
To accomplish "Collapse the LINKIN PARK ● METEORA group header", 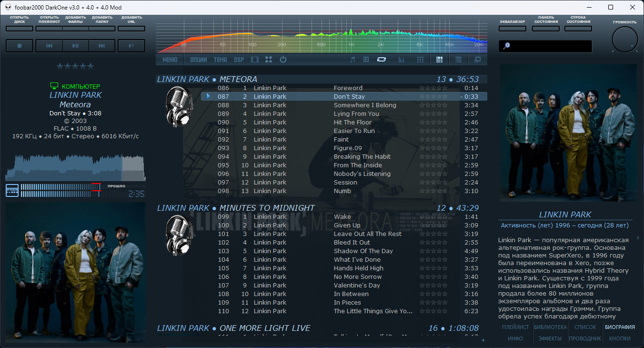I will pyautogui.click(x=322, y=79).
